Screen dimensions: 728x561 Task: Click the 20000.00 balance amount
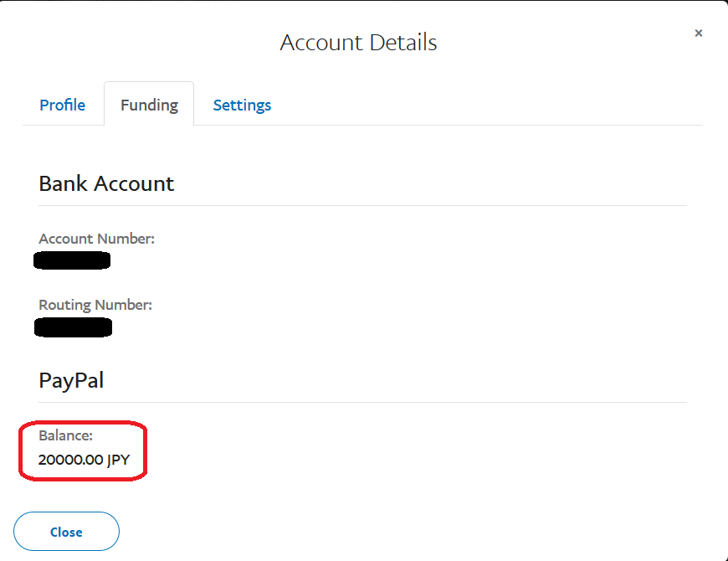70,460
